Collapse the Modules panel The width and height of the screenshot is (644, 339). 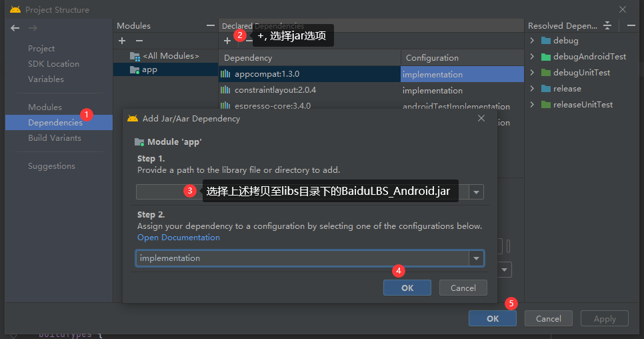[211, 25]
